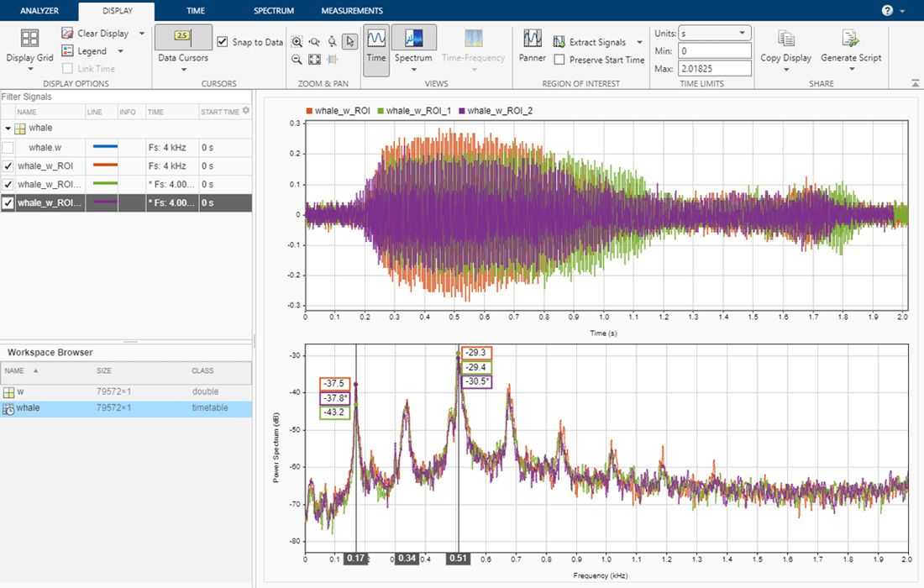Toggle visibility of signal whale_w_ROI
This screenshot has width=924, height=588.
pos(8,165)
